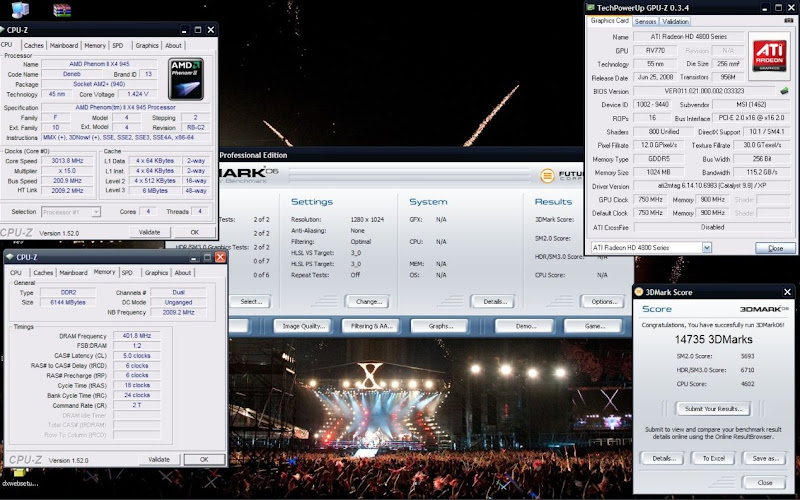
Task: Click the Filtering & AA button
Action: 371,326
